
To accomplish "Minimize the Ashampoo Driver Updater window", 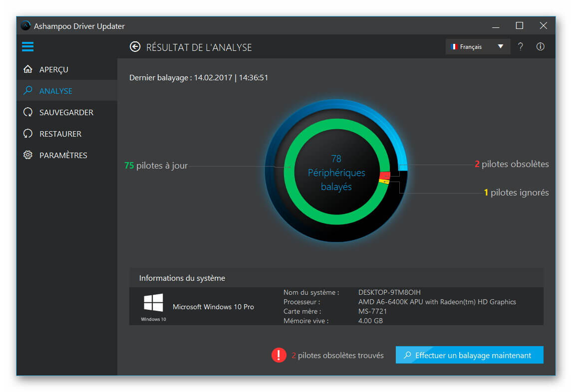I will pyautogui.click(x=496, y=26).
